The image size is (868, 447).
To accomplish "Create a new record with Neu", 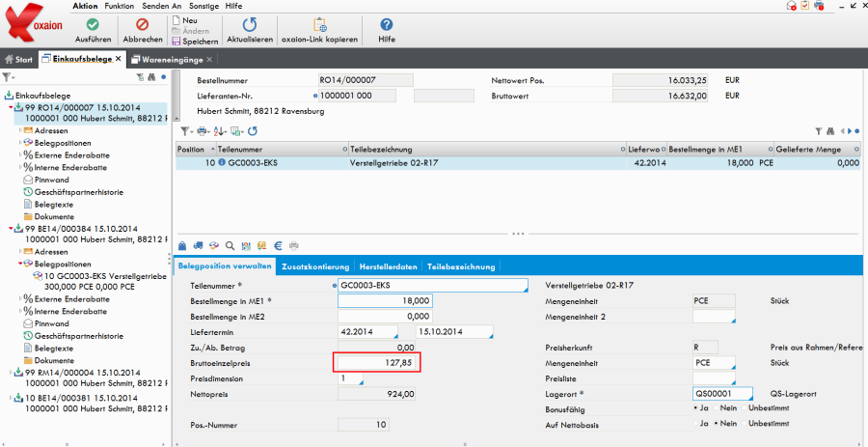I will [185, 20].
